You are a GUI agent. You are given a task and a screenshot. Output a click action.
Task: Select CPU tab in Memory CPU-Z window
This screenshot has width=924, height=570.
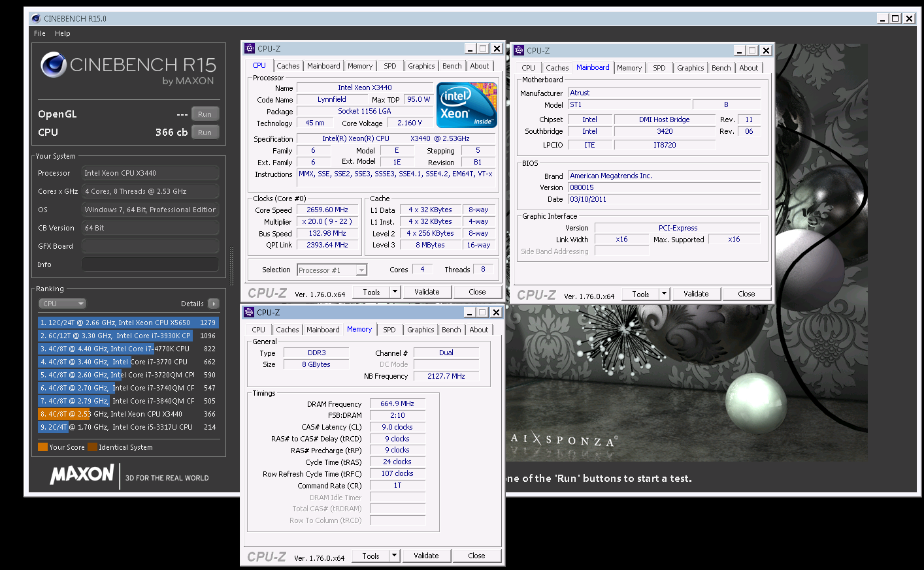259,330
